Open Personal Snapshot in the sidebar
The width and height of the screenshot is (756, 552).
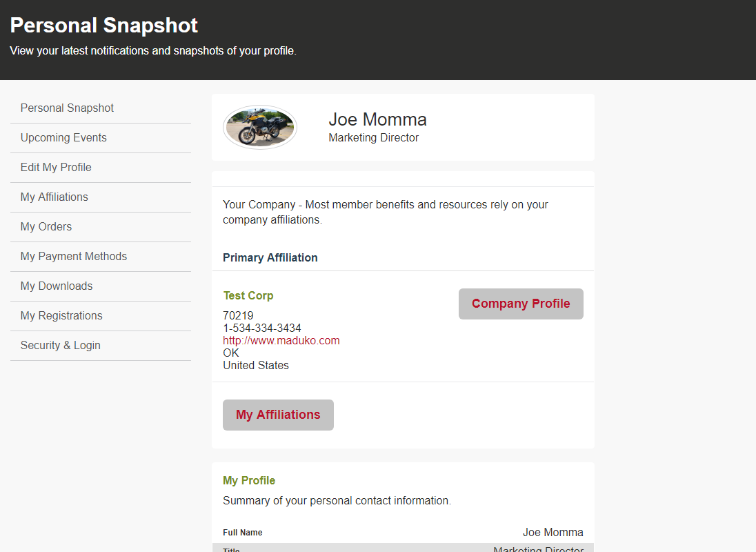(x=67, y=108)
